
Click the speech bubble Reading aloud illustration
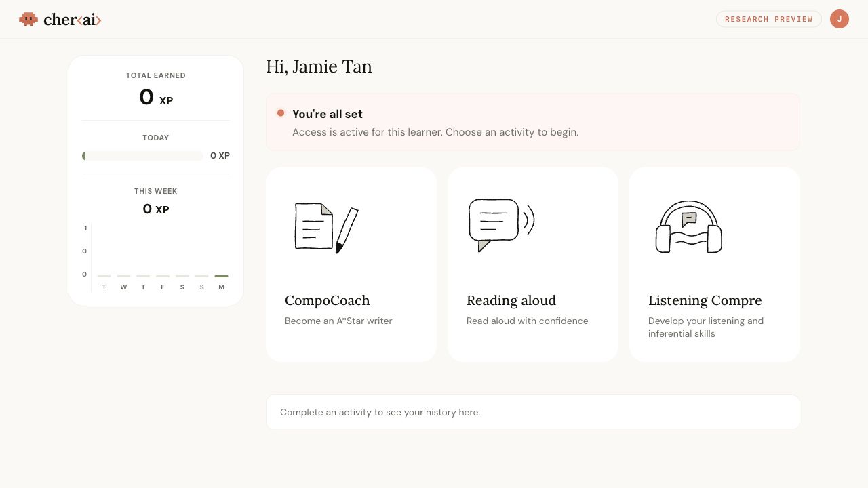pos(502,225)
